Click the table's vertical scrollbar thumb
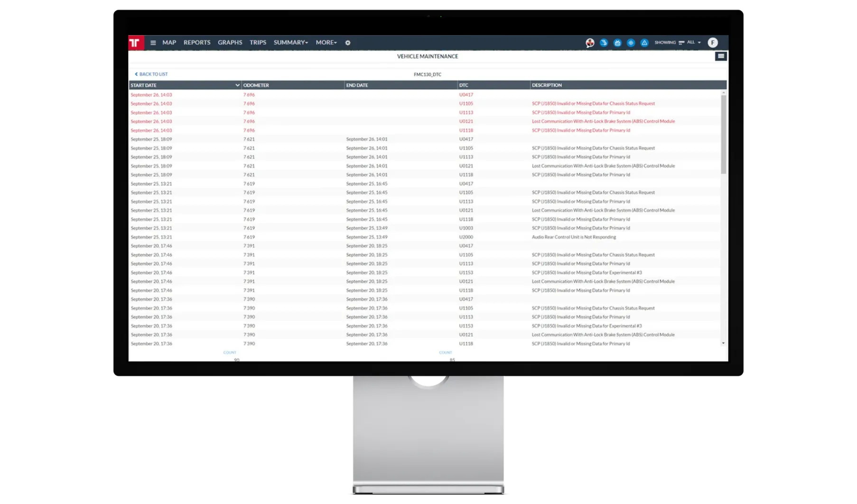857x504 pixels. pos(723,134)
